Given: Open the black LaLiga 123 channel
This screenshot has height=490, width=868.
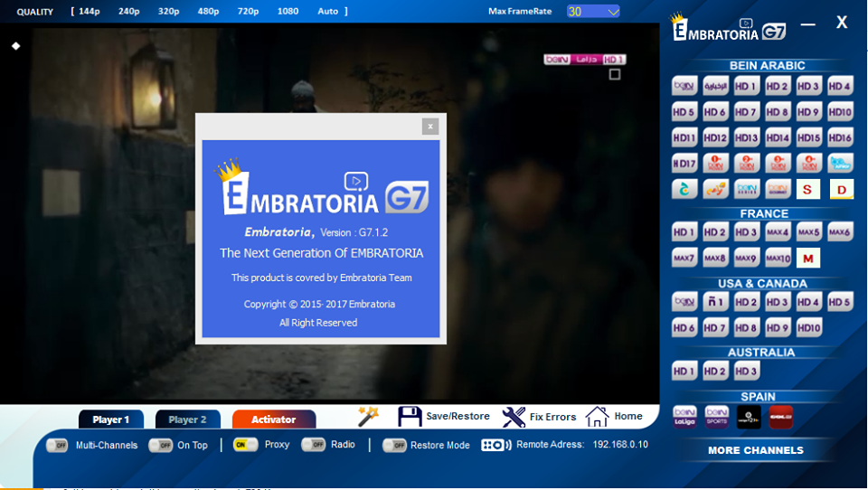Looking at the screenshot, I should tap(749, 417).
